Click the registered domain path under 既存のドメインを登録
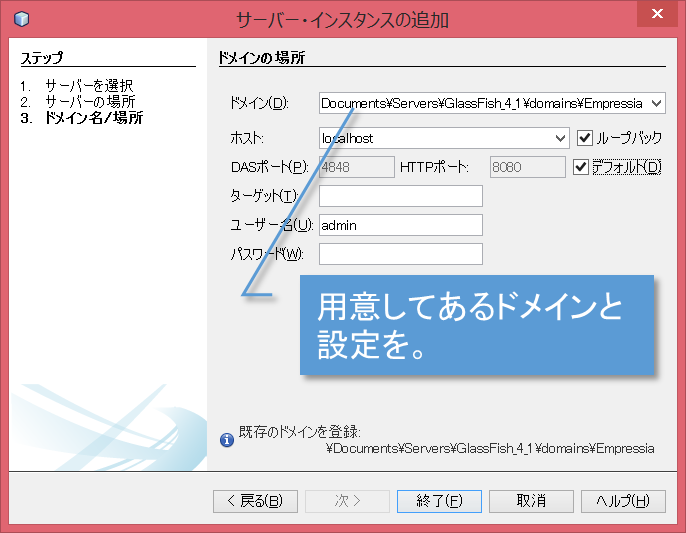The image size is (686, 533). pyautogui.click(x=490, y=449)
